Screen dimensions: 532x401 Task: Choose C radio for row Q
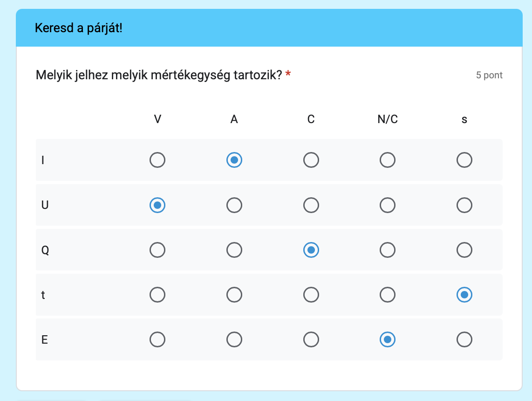pyautogui.click(x=311, y=250)
